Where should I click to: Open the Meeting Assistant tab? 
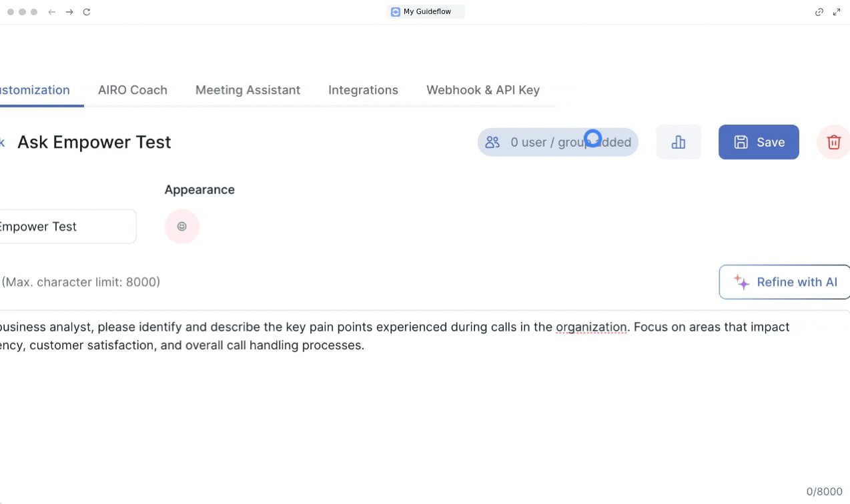[x=248, y=90]
